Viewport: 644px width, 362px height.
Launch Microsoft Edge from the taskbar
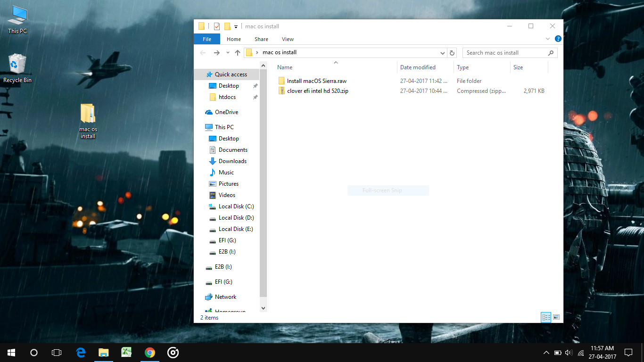tap(81, 353)
